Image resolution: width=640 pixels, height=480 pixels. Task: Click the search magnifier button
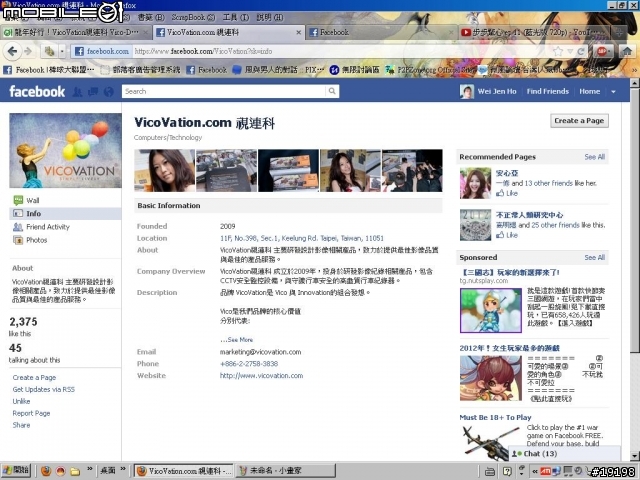[332, 91]
